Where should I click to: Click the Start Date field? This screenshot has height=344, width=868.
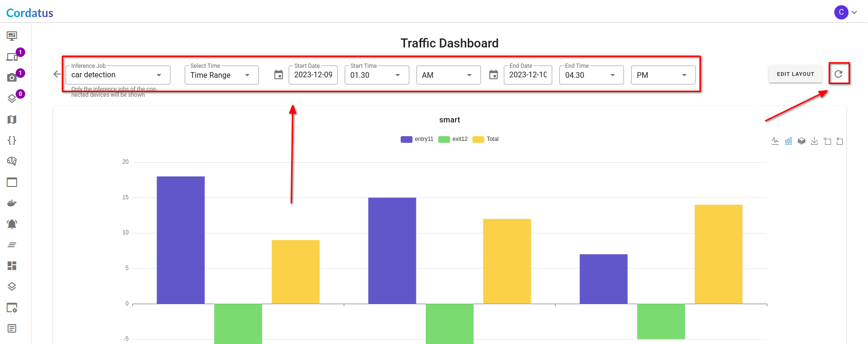click(313, 75)
